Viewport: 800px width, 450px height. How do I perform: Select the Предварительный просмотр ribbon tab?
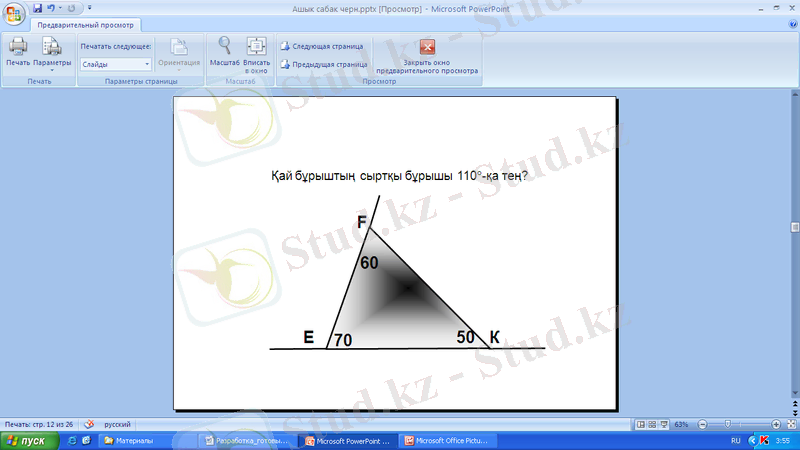(x=86, y=25)
